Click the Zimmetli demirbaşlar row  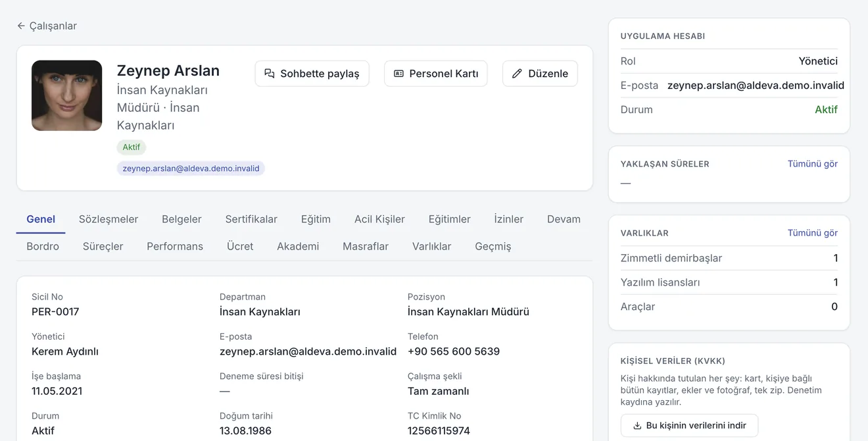(x=729, y=258)
